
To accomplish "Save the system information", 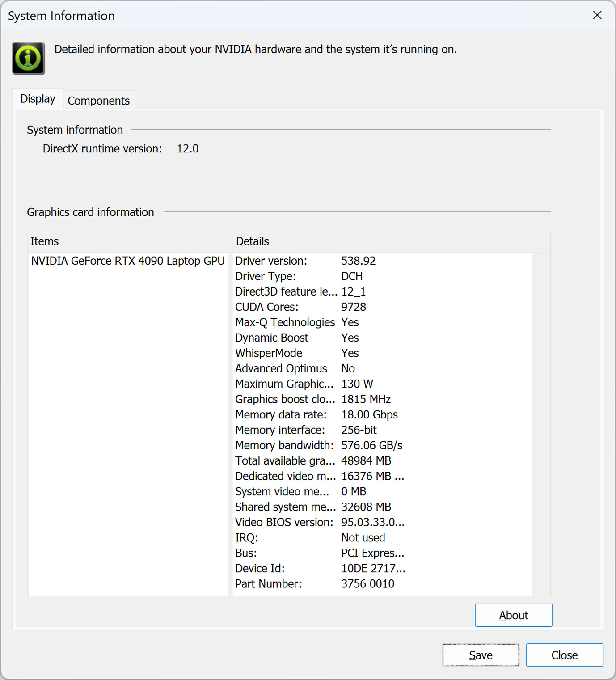I will point(481,655).
